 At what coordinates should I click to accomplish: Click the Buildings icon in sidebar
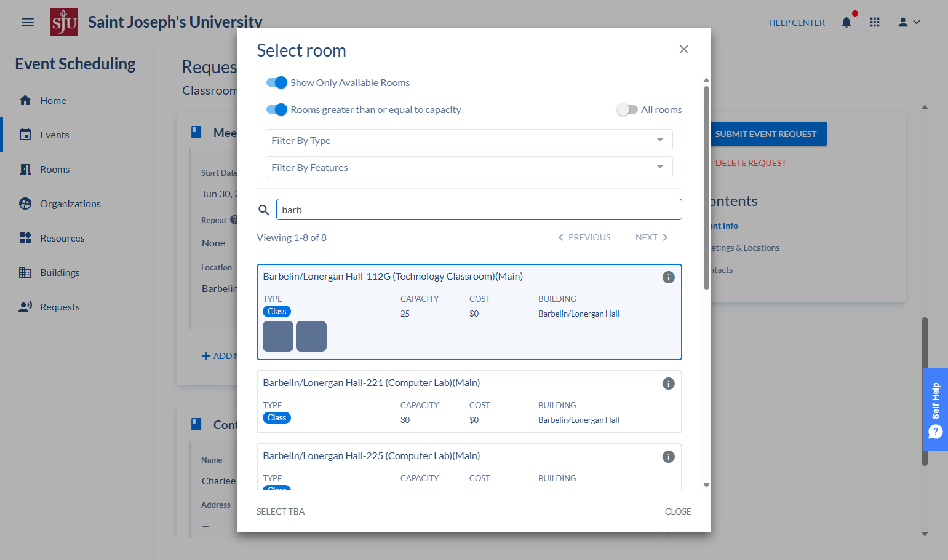pyautogui.click(x=25, y=272)
